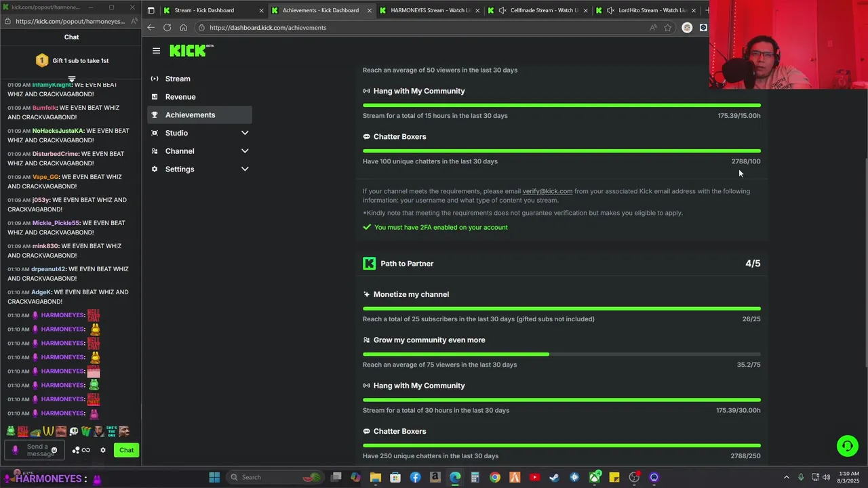Open Microsoft Edge from the taskbar

[455, 477]
